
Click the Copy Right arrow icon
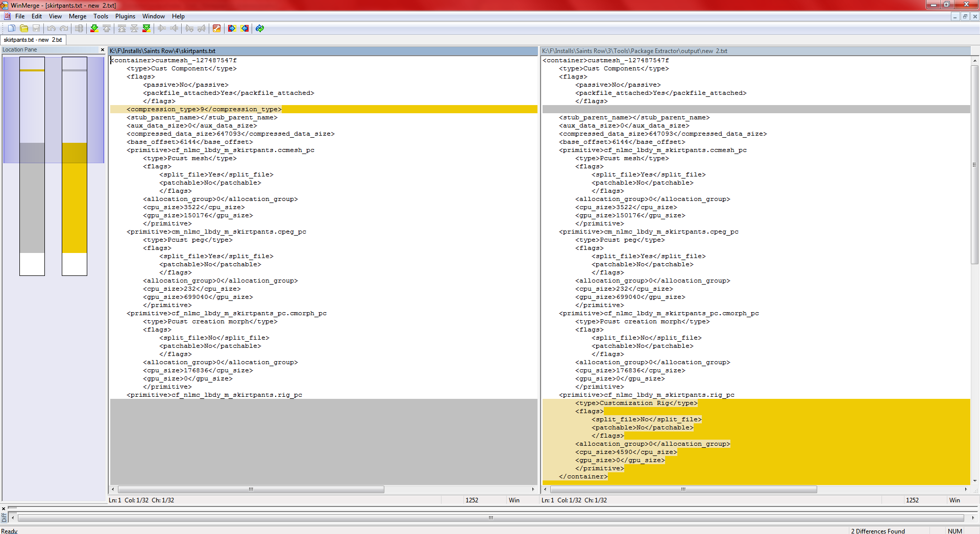click(162, 29)
